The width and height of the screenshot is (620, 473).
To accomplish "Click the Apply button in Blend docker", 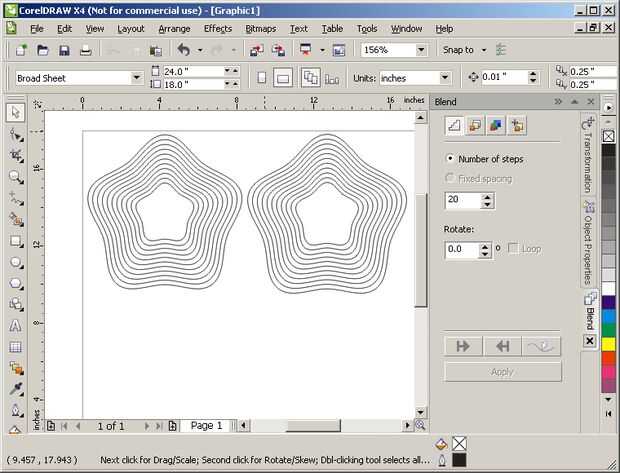I will point(503,372).
